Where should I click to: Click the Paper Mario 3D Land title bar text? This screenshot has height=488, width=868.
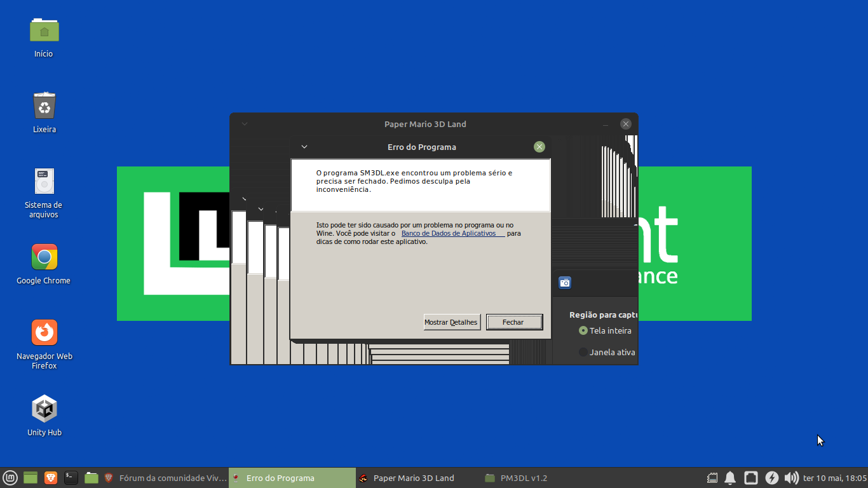[425, 124]
